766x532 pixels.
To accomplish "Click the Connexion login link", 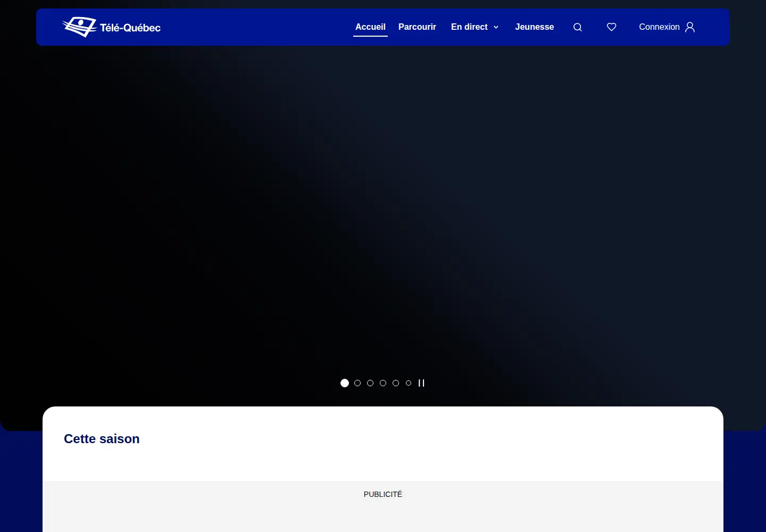I will coord(659,27).
